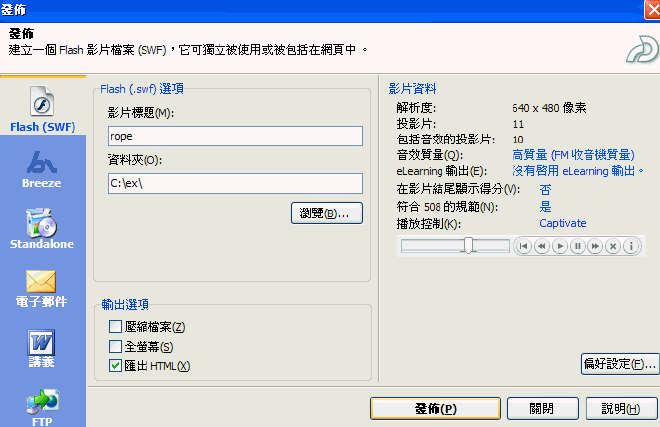Screen dimensions: 660x427
Task: Click the 影片標題 field containing rope
Action: tap(235, 136)
